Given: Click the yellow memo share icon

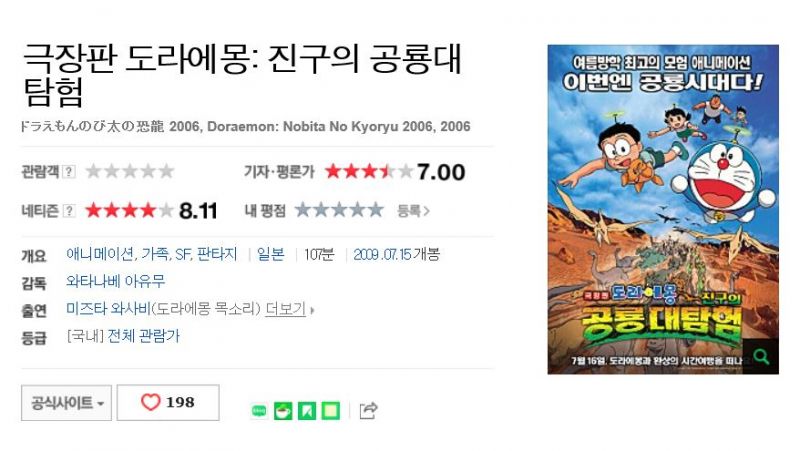Looking at the screenshot, I should 331,410.
